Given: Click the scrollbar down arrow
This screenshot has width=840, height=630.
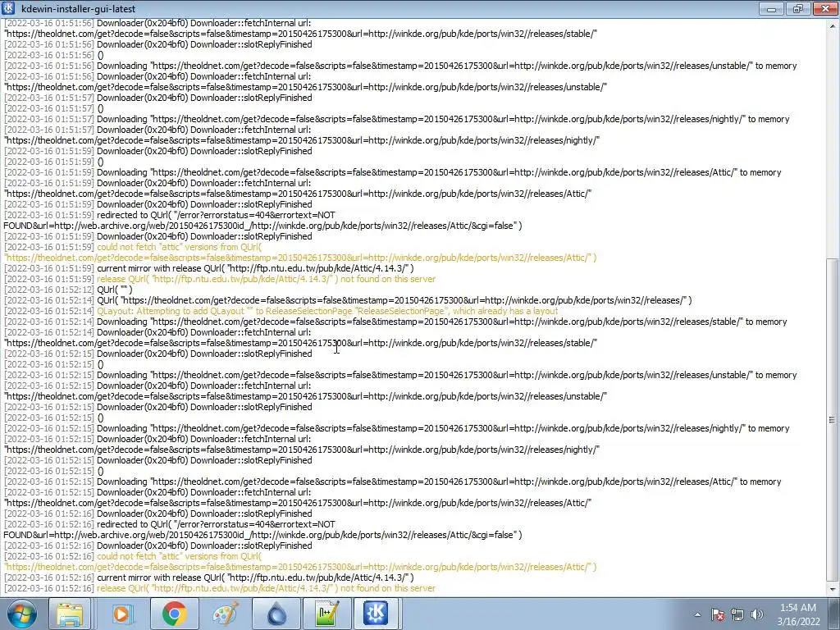Looking at the screenshot, I should tap(832, 589).
